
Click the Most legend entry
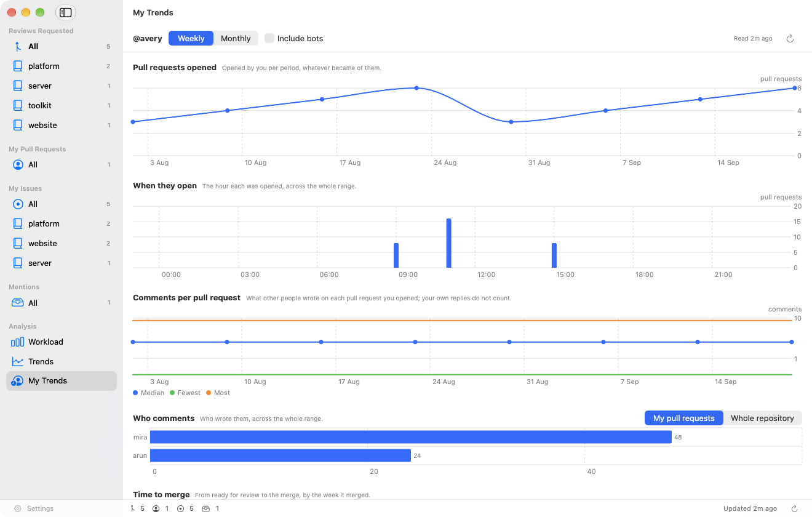218,393
